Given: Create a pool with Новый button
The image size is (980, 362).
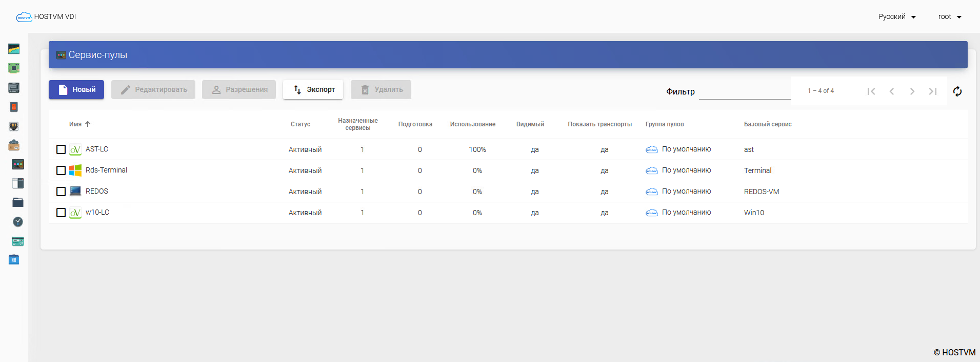Looking at the screenshot, I should pos(76,89).
